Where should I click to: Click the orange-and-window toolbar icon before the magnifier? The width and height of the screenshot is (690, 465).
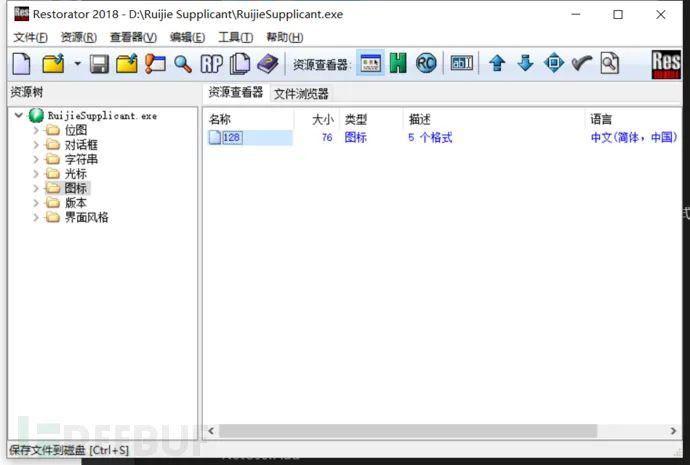click(155, 64)
